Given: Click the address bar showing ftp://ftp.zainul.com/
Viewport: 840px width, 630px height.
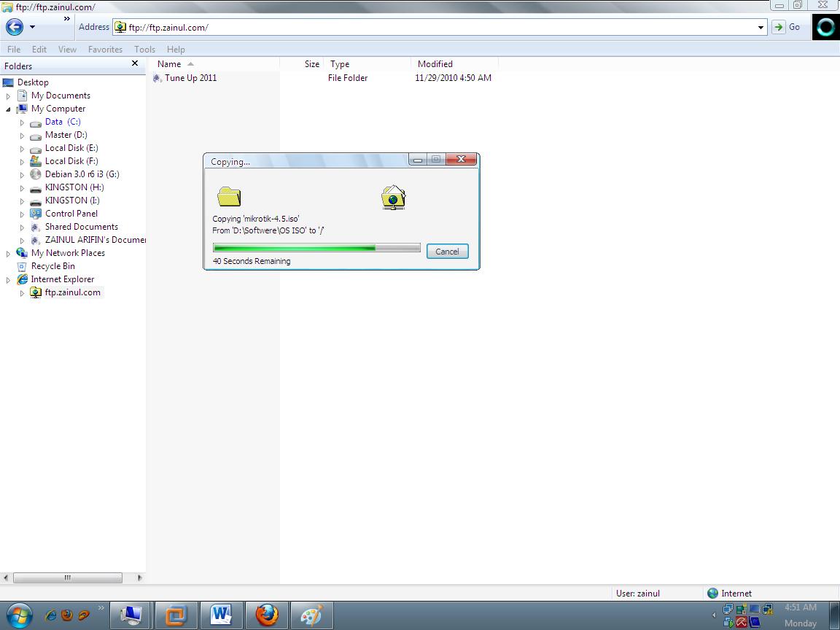Looking at the screenshot, I should pos(439,27).
